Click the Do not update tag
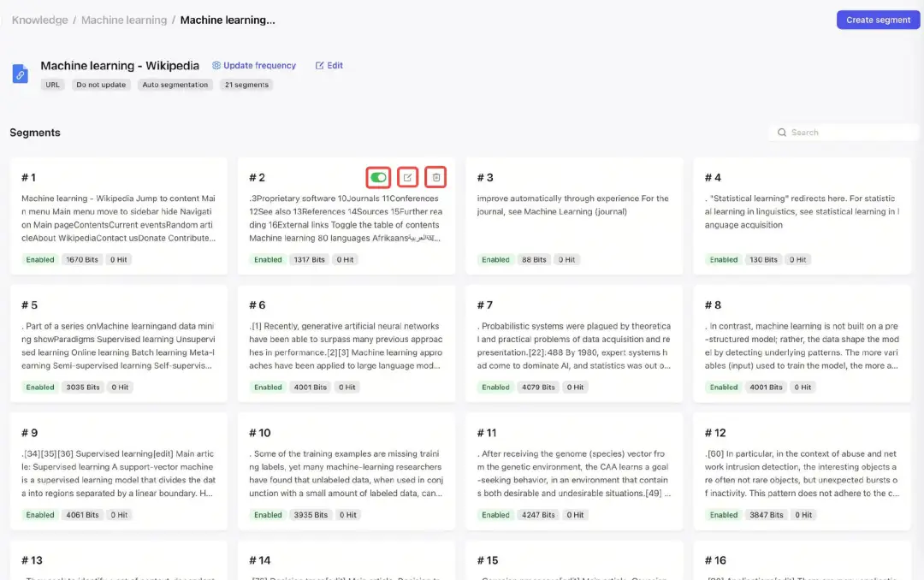 coord(101,85)
